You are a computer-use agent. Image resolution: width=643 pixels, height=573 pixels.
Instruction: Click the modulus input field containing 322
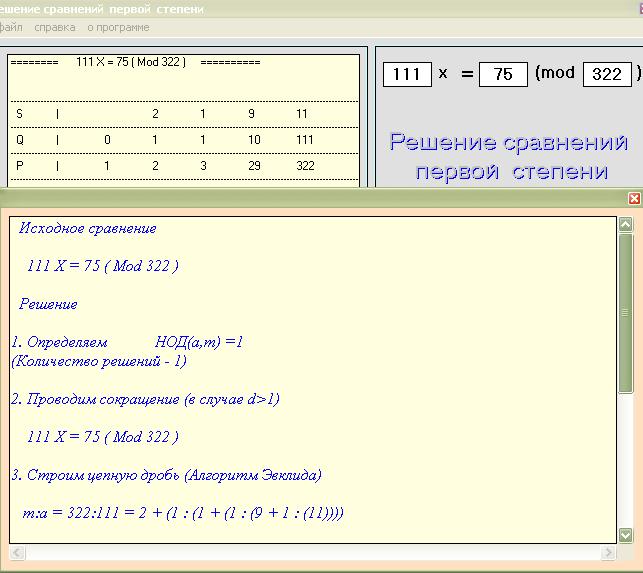(607, 74)
